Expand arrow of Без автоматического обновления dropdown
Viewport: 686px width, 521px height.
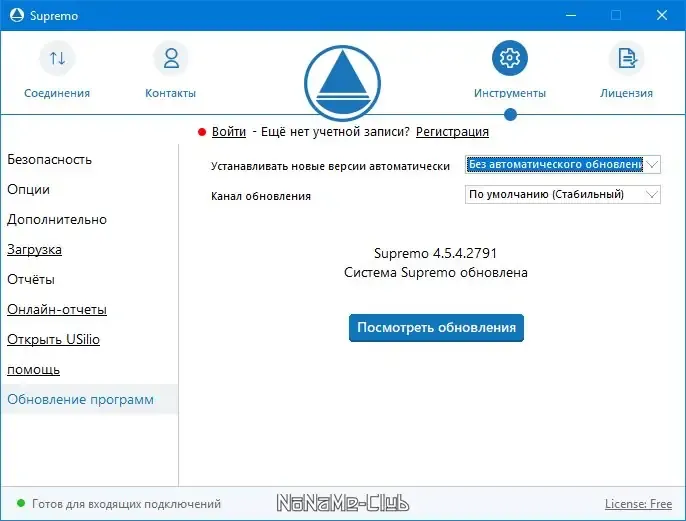tap(652, 164)
